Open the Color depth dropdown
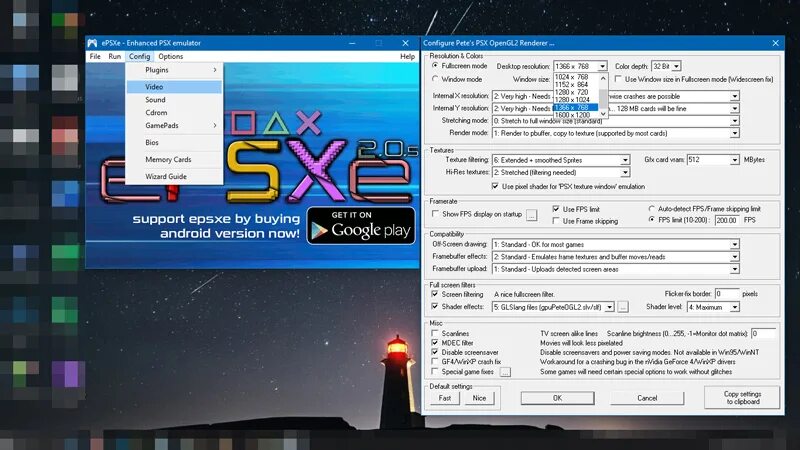 pos(676,66)
